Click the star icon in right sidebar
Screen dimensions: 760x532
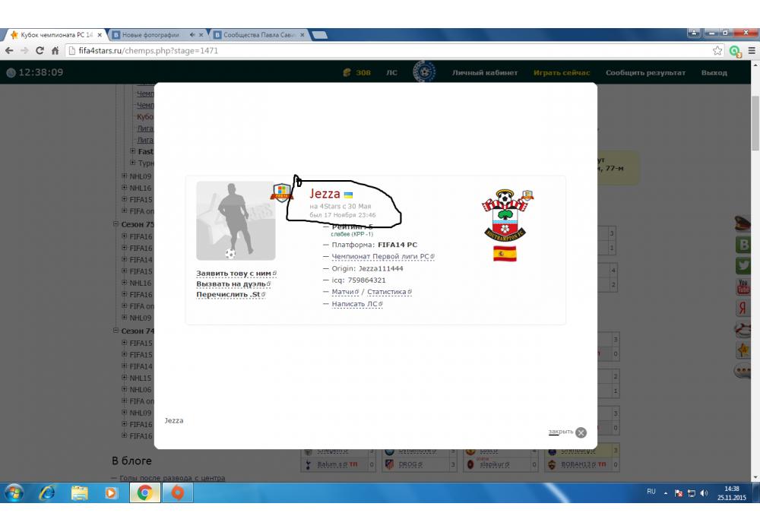[x=743, y=350]
